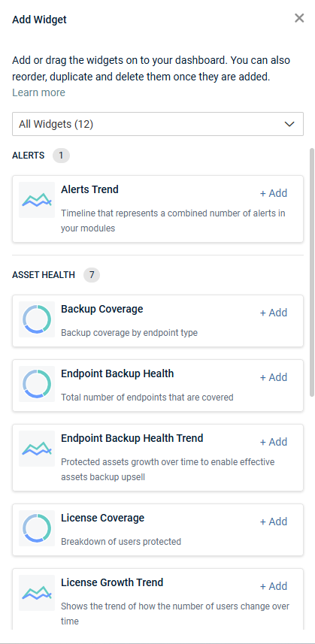
Task: Add the Endpoint Backup Health Trend widget
Action: [274, 442]
